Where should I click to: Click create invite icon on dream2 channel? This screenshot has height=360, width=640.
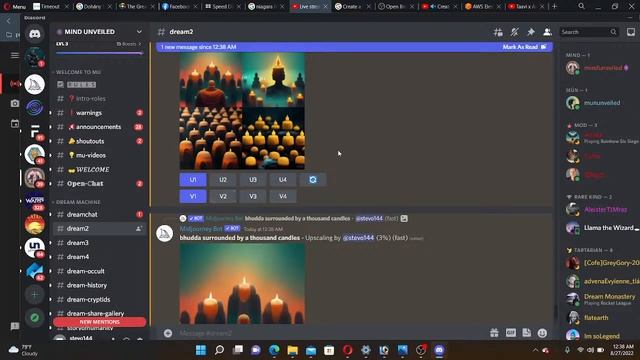click(139, 229)
